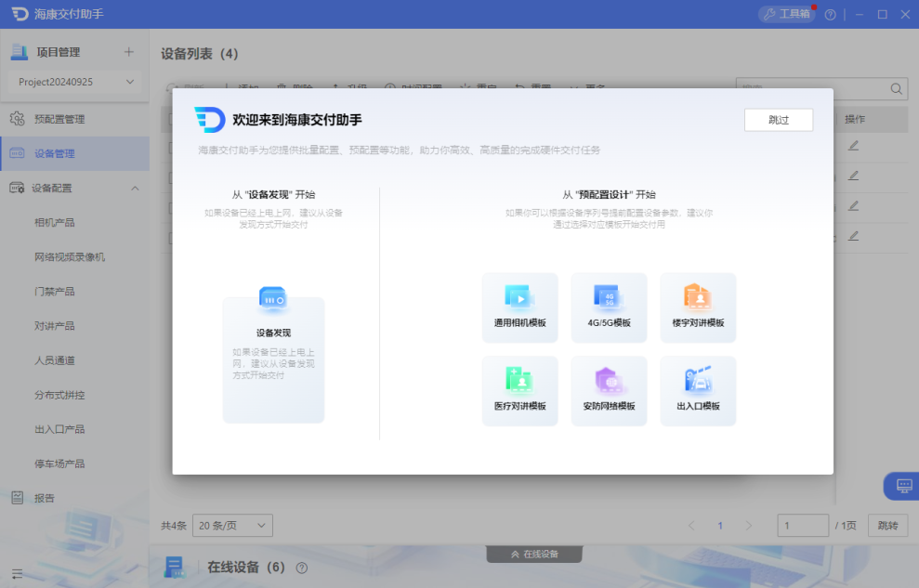Image resolution: width=919 pixels, height=588 pixels.
Task: Select the 楼宇对讲模板 template
Action: (698, 307)
